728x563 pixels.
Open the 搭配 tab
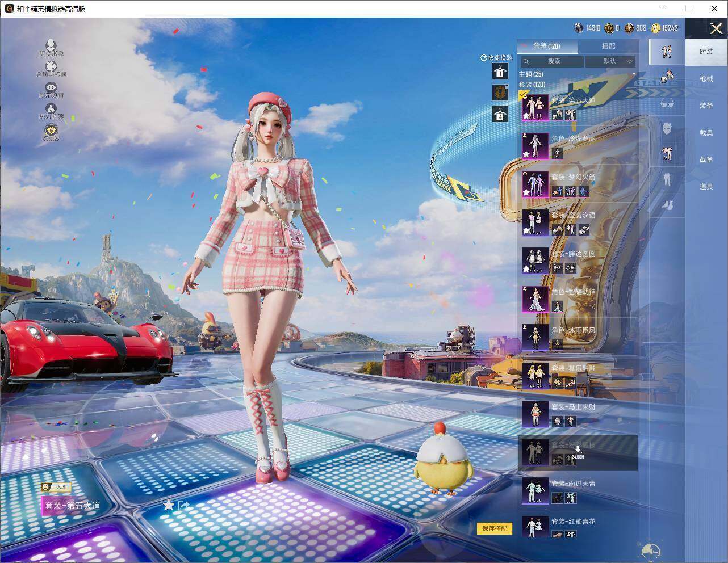[x=608, y=46]
